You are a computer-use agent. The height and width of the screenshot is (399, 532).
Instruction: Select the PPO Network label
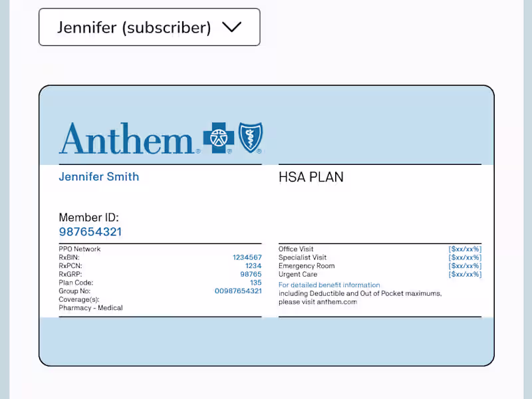pyautogui.click(x=79, y=249)
